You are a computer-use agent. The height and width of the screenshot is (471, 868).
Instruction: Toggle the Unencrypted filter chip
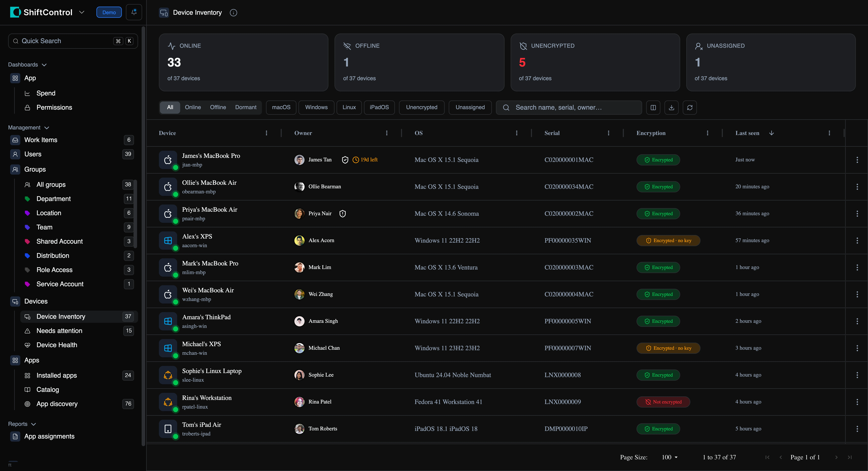coord(422,107)
